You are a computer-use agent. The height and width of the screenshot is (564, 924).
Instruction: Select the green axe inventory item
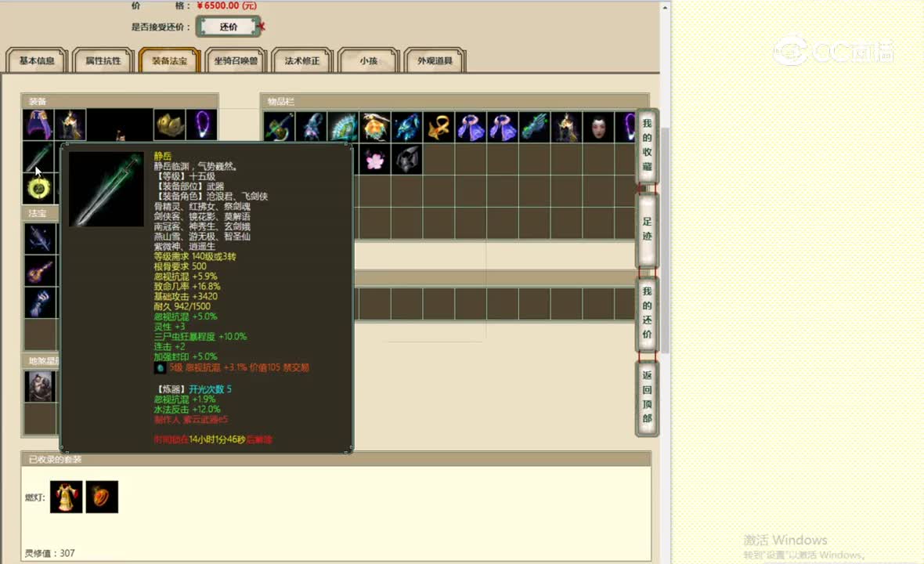click(x=280, y=127)
